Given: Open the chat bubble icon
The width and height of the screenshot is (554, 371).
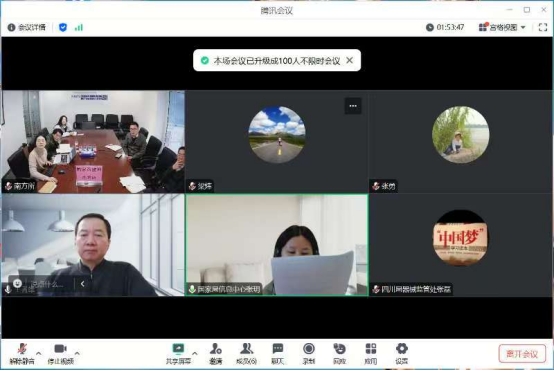Looking at the screenshot, I should (x=278, y=349).
